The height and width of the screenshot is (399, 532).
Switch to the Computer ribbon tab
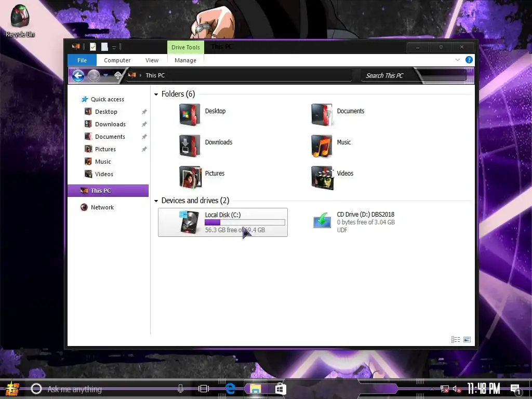click(x=117, y=60)
